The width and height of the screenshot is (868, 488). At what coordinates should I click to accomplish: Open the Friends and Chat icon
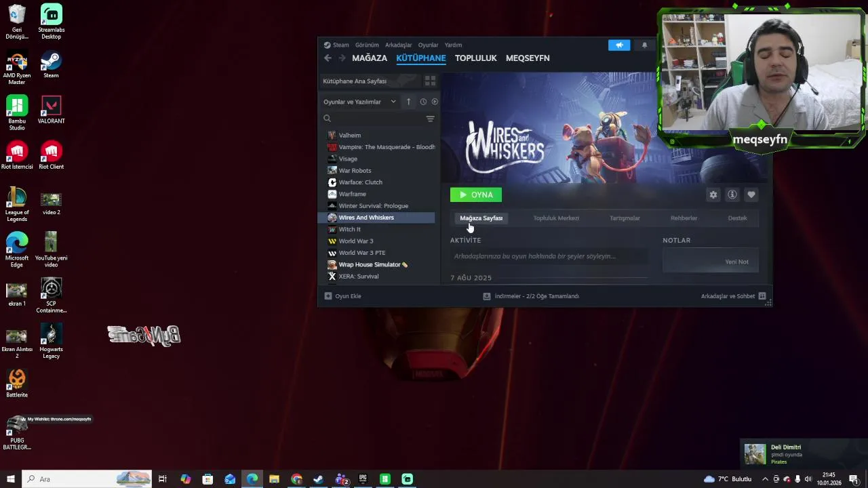[x=762, y=296]
